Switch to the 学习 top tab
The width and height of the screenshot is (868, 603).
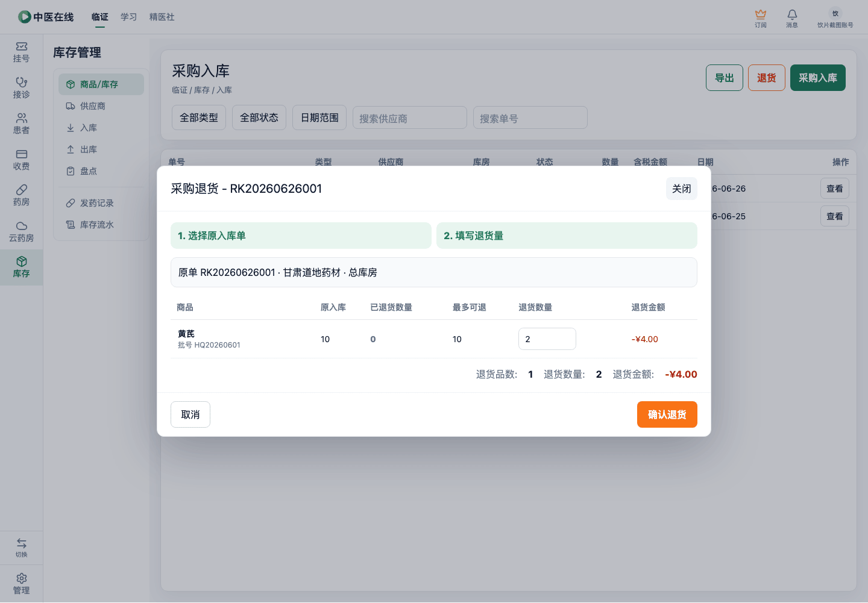129,17
